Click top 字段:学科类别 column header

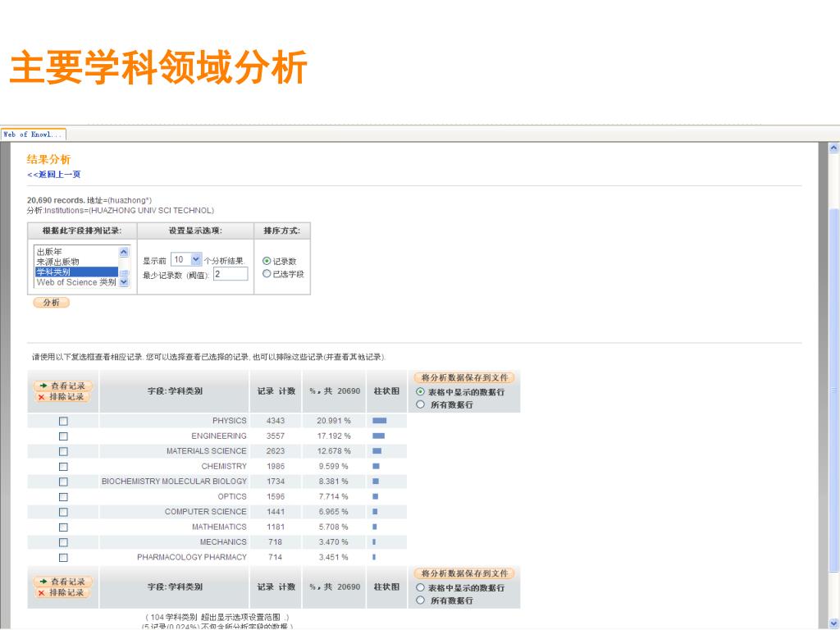click(175, 391)
